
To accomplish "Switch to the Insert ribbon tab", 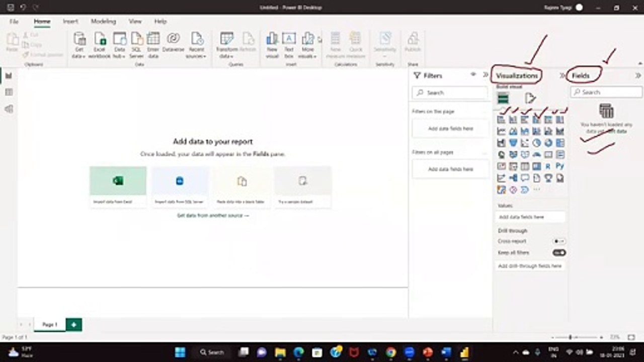I will (70, 22).
